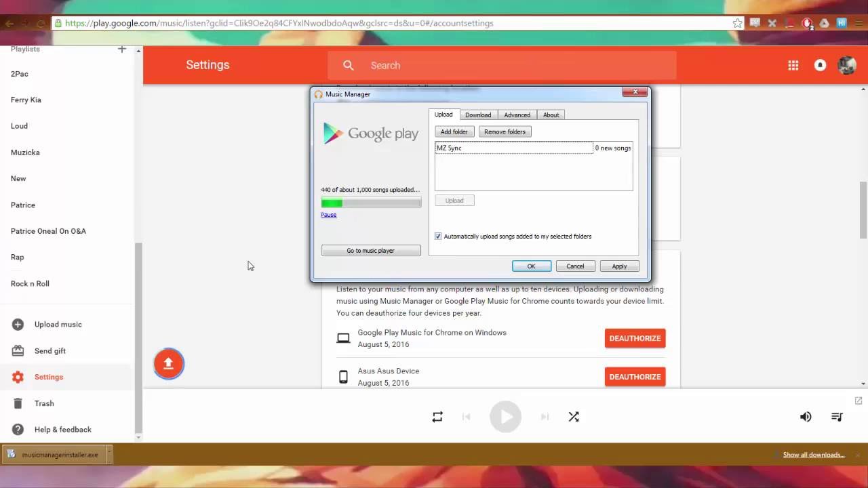This screenshot has width=868, height=488.
Task: Open the Google apps grid
Action: [793, 65]
